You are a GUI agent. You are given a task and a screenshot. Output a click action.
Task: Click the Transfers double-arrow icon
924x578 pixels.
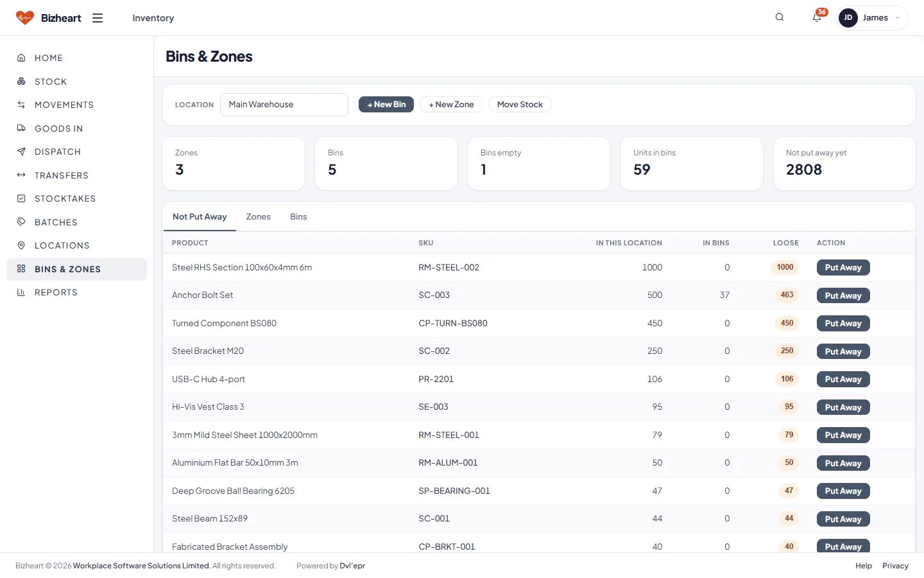pos(21,175)
